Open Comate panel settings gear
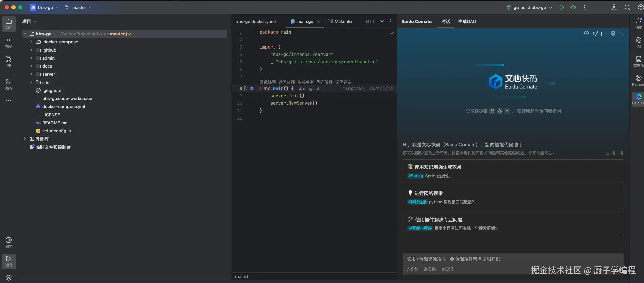The image size is (644, 283). point(613,33)
